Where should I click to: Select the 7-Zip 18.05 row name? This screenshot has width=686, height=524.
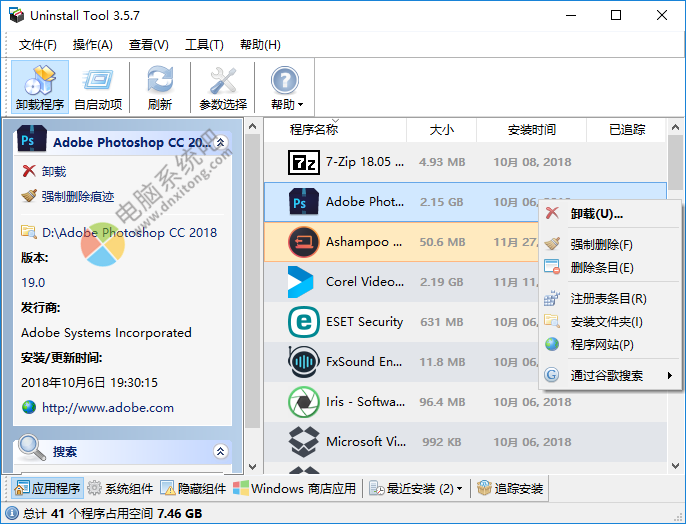coord(365,162)
